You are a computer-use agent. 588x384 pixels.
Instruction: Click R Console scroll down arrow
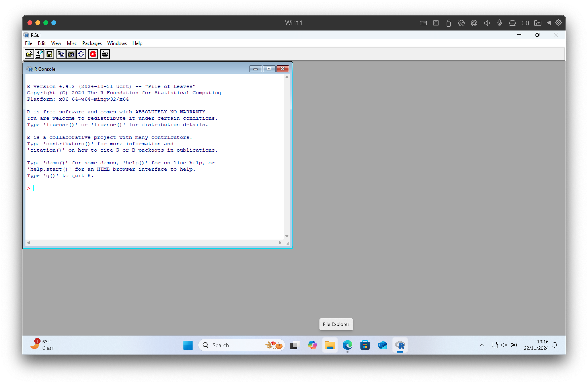(287, 236)
